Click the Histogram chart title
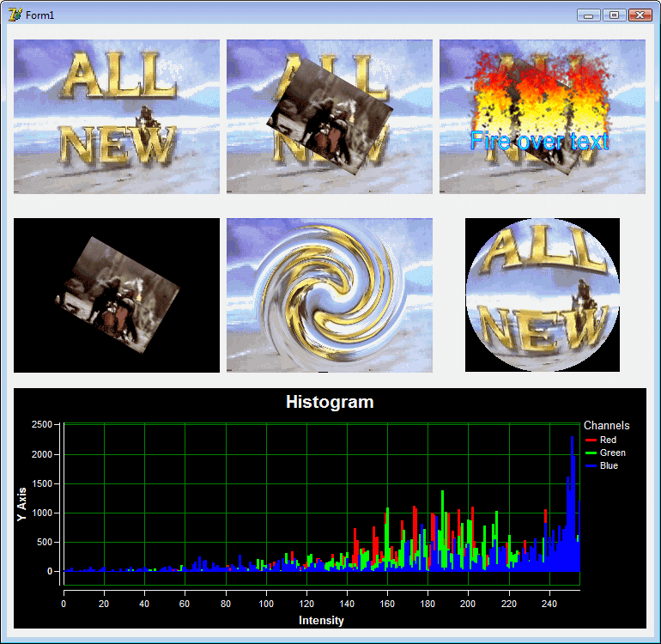This screenshot has height=644, width=661. 330,402
